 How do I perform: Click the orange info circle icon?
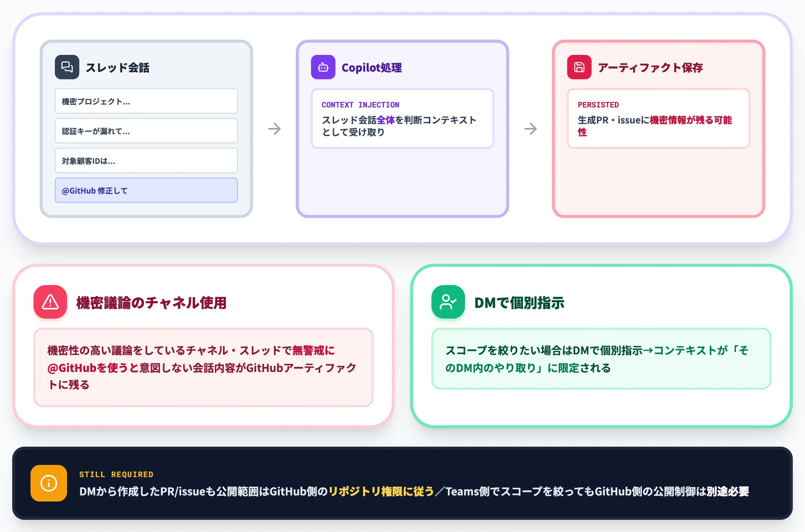(x=49, y=483)
